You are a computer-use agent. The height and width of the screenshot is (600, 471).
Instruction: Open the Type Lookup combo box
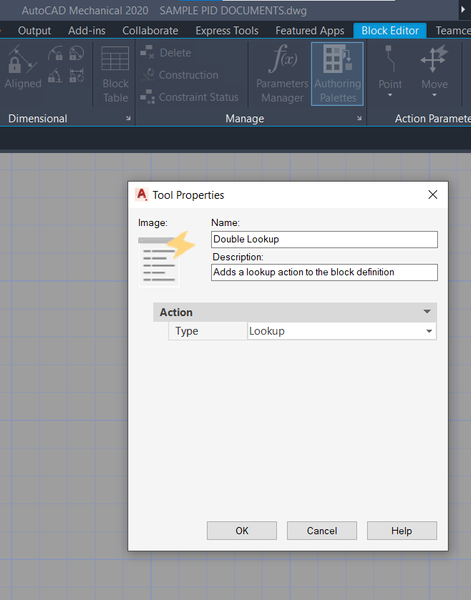342,331
